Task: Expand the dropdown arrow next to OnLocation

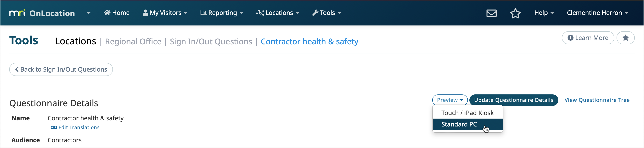Action: [89, 13]
